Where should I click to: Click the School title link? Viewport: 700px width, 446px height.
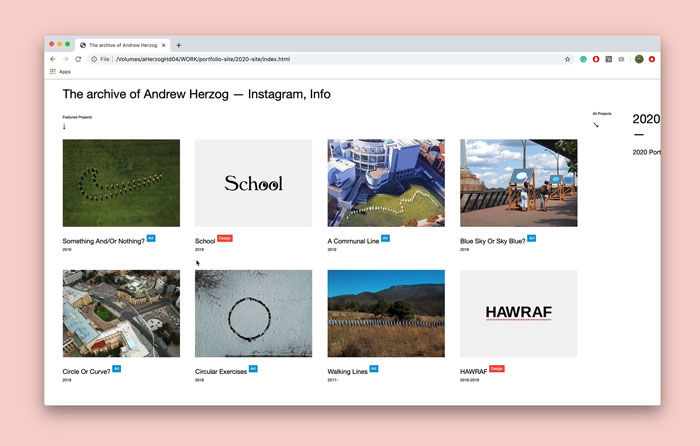(x=205, y=241)
